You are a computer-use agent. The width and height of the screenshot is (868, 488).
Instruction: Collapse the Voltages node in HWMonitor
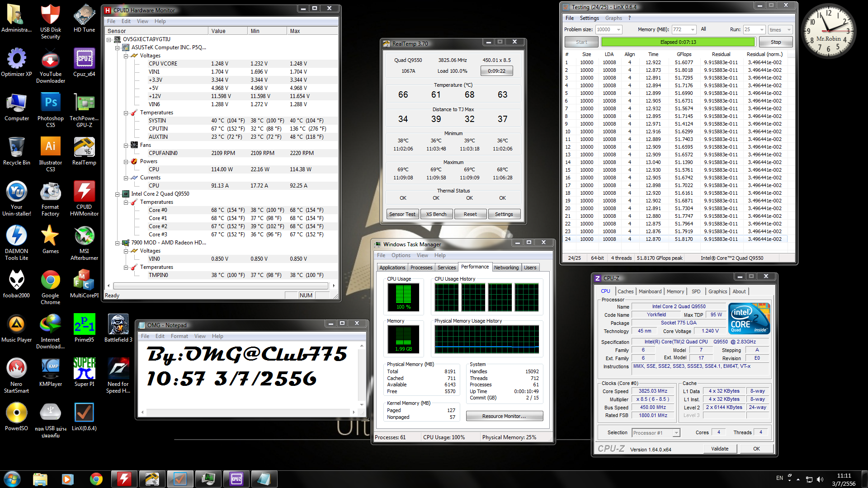tap(126, 56)
